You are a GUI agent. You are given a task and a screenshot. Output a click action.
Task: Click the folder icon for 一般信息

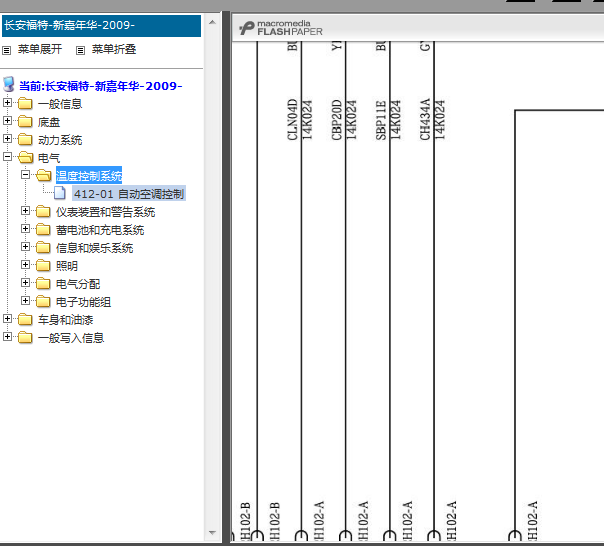pyautogui.click(x=25, y=103)
